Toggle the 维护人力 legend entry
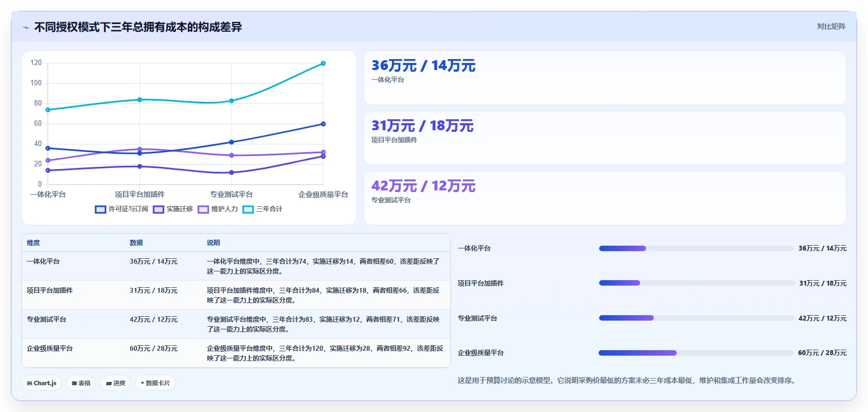868x412 pixels. 218,209
